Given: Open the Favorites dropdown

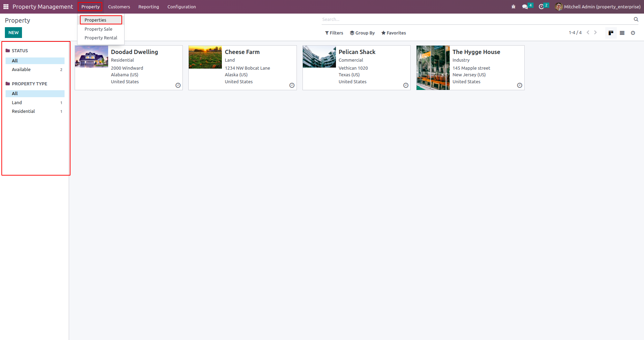Looking at the screenshot, I should click(394, 33).
